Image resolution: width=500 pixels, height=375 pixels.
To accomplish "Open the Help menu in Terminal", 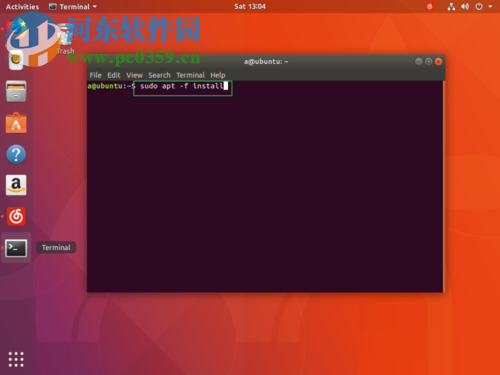I will 218,75.
